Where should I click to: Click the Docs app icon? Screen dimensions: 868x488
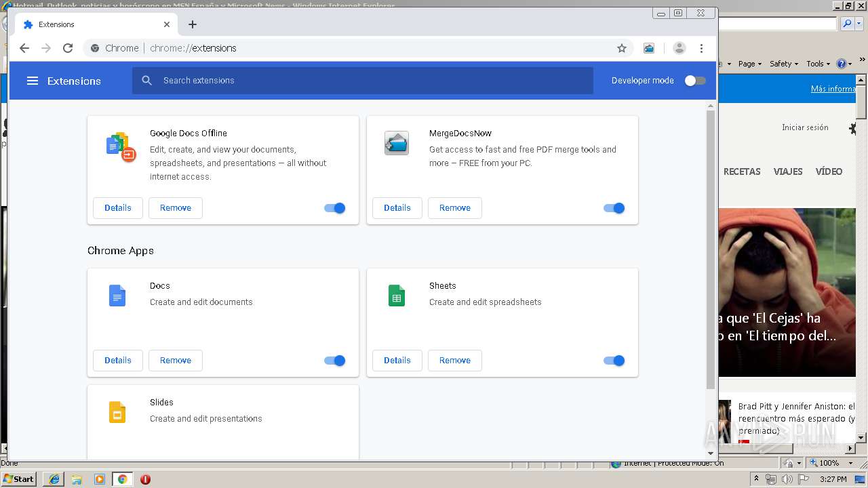point(117,296)
